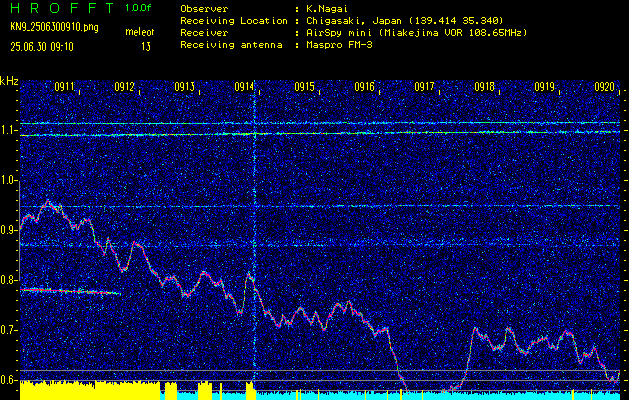
Task: Click the 0913 time marker
Action: click(x=185, y=87)
